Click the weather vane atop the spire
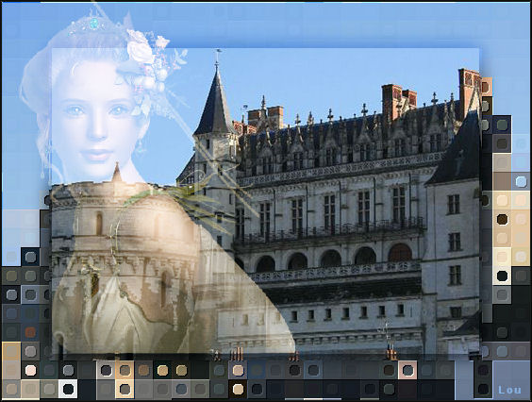The height and width of the screenshot is (402, 532). click(218, 55)
